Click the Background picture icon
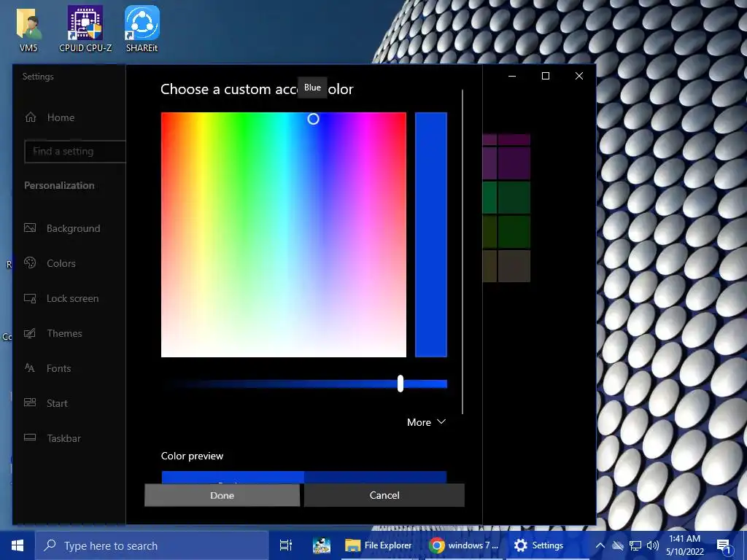This screenshot has width=747, height=560. point(30,228)
